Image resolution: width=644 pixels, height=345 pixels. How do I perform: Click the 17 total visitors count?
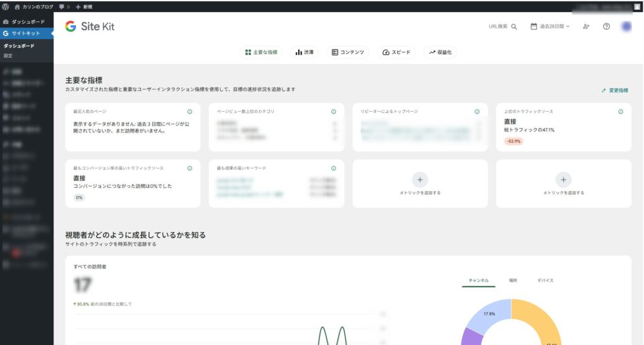point(82,285)
